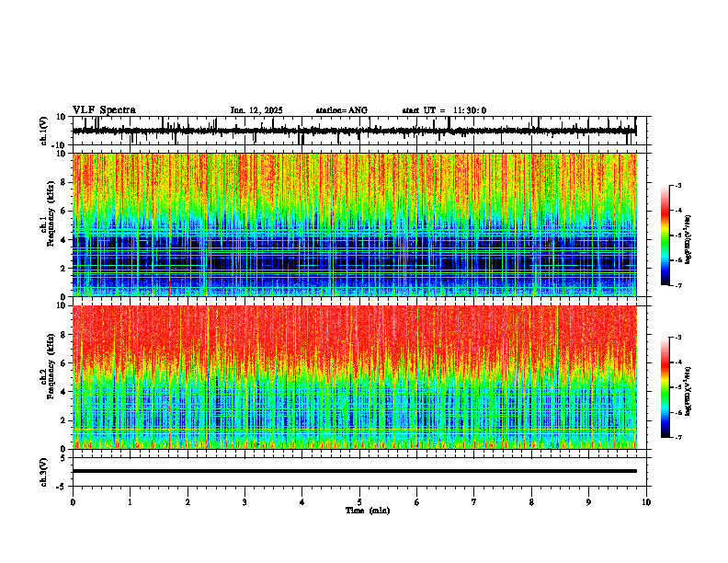Click the ch.3(V) flat trace panel
The height and width of the screenshot is (563, 728).
(x=361, y=472)
